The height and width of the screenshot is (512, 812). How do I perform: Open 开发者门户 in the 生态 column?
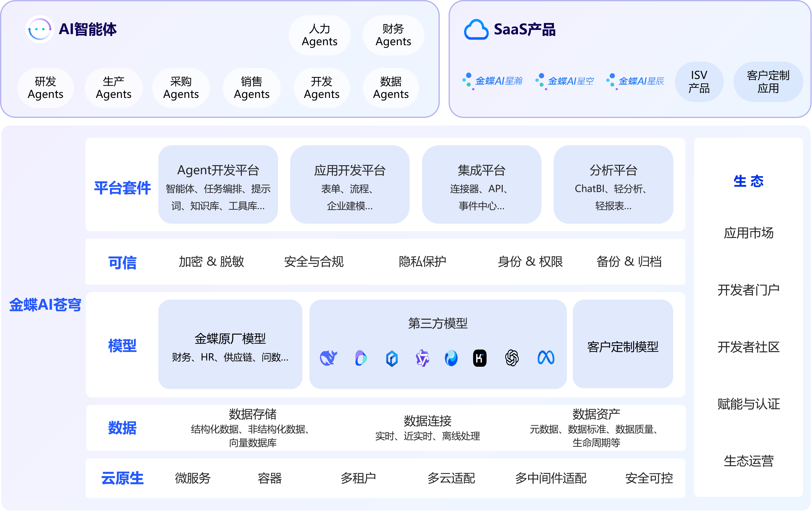coord(749,290)
